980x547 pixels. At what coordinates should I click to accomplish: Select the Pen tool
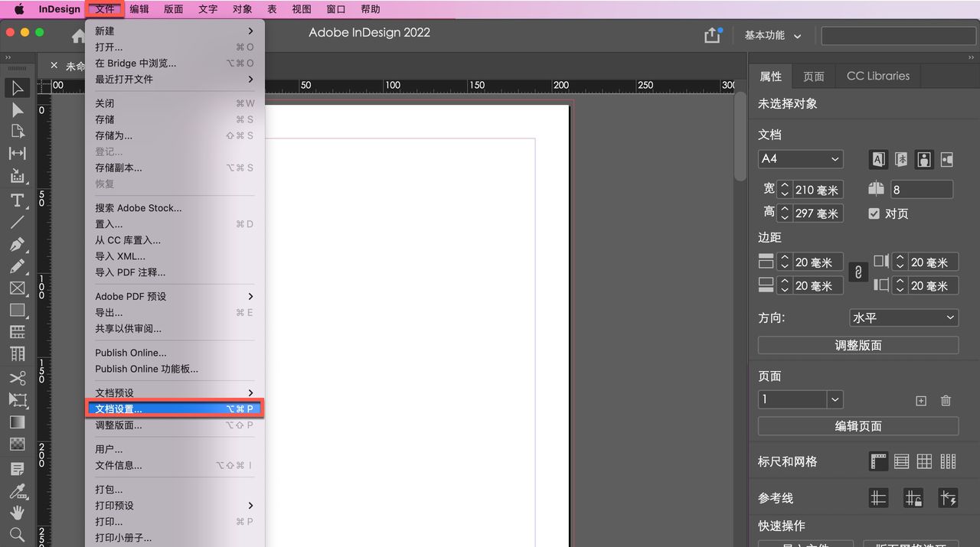(17, 245)
